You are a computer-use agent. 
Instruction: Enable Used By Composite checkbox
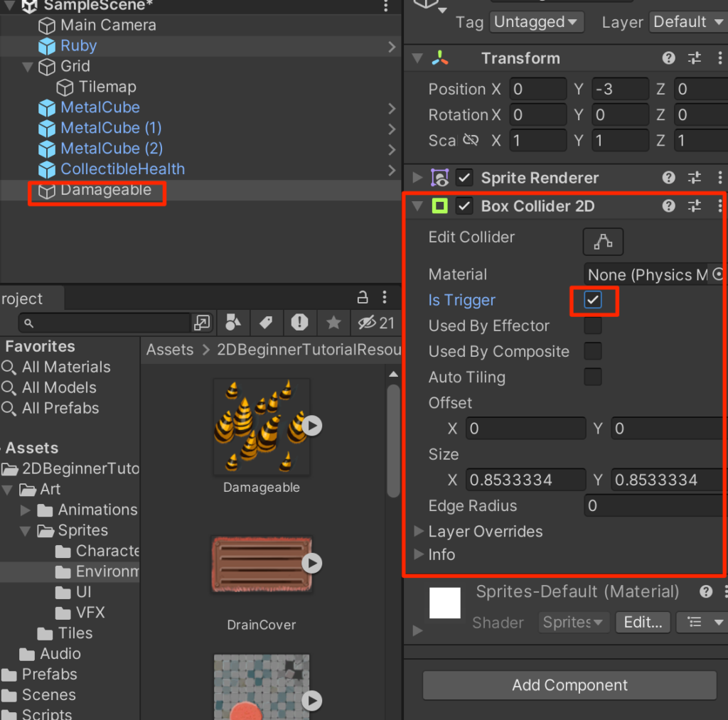click(593, 351)
